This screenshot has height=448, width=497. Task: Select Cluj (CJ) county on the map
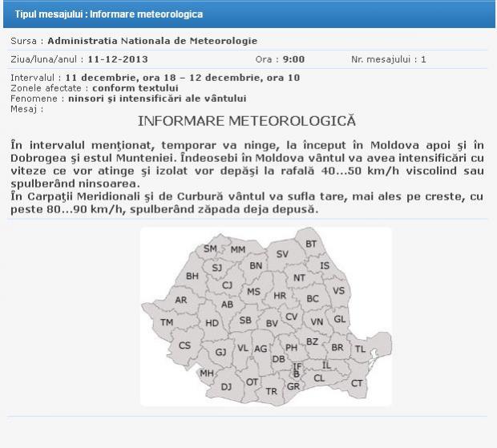(x=227, y=285)
